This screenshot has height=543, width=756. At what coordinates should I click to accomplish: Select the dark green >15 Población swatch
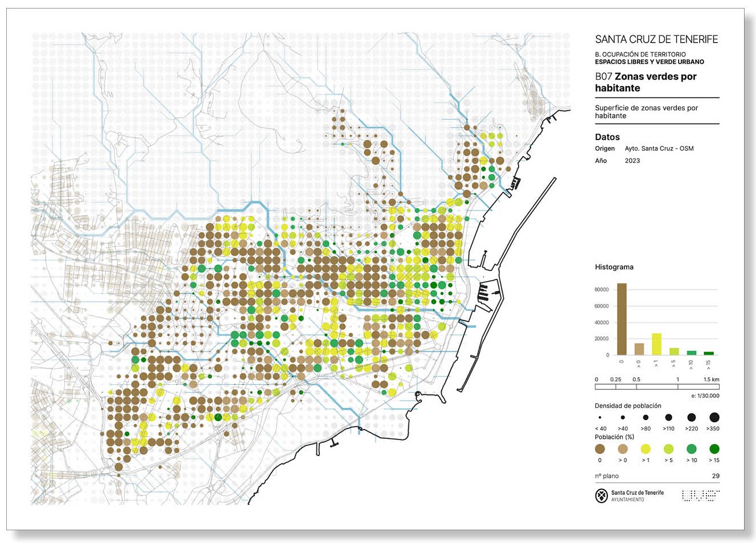(x=714, y=449)
